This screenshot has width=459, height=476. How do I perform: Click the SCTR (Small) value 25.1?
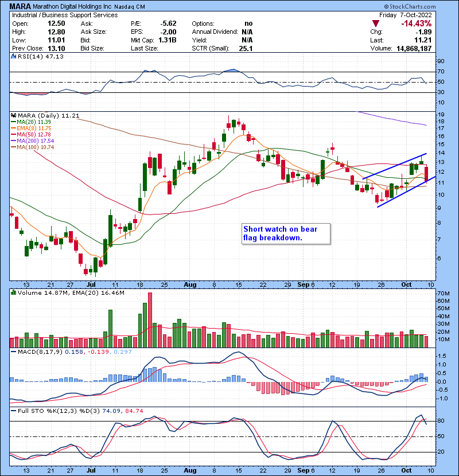pyautogui.click(x=246, y=48)
